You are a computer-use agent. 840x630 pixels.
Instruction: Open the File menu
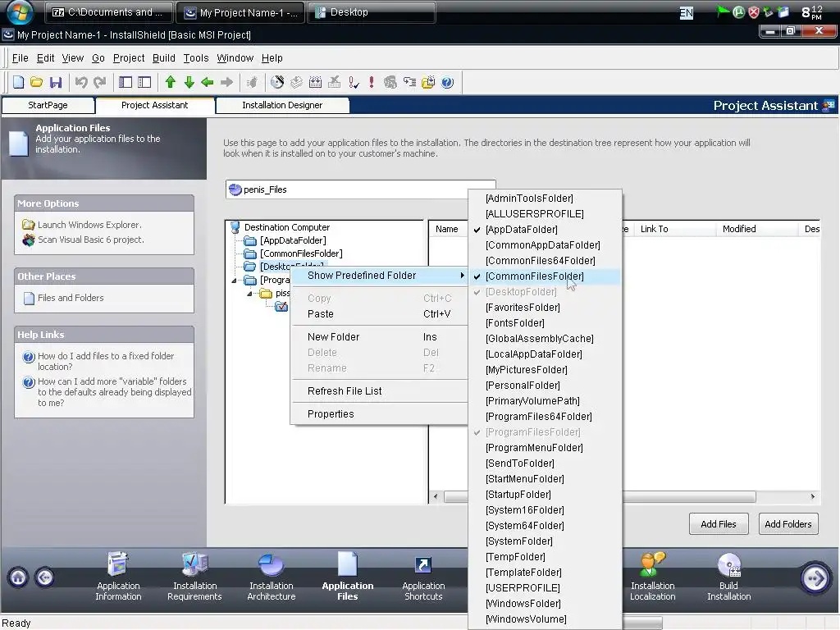tap(20, 58)
